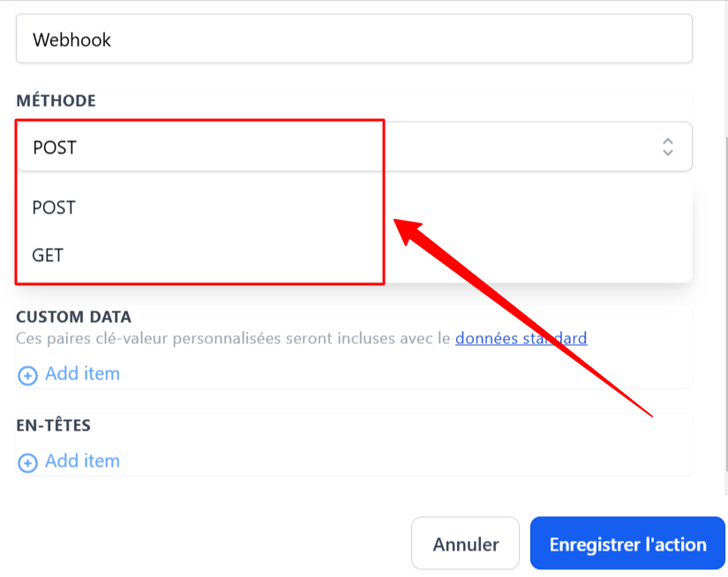
Task: Cancel with the Annuler button
Action: 465,543
